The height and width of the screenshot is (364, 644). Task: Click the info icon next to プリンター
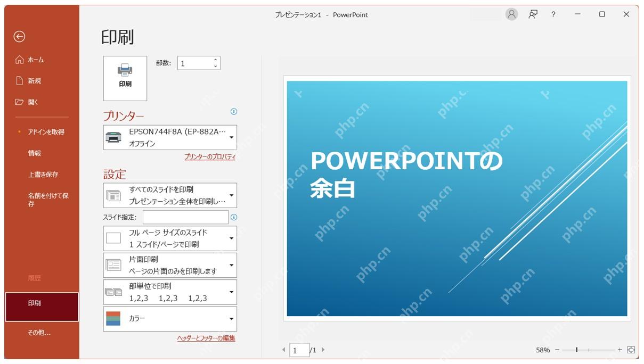[233, 112]
